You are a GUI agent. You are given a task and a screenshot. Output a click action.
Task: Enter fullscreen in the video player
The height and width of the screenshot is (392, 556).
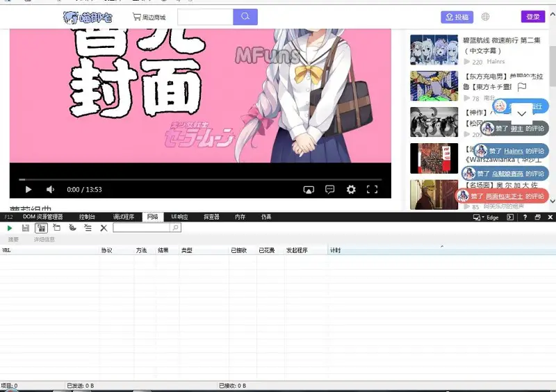(372, 190)
